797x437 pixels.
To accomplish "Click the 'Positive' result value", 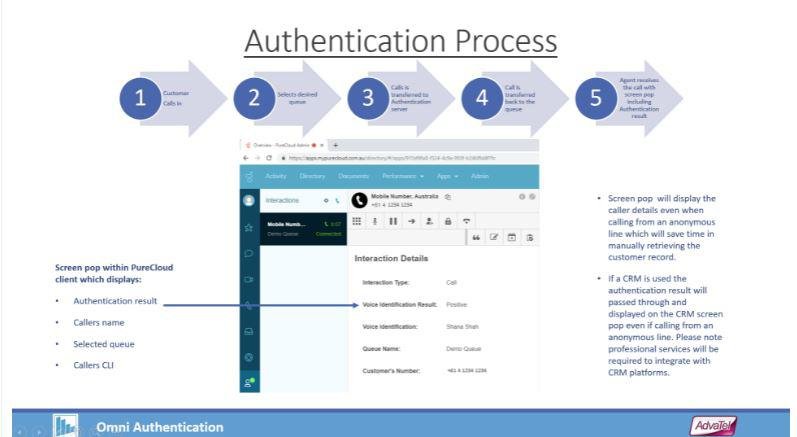I will coord(456,304).
